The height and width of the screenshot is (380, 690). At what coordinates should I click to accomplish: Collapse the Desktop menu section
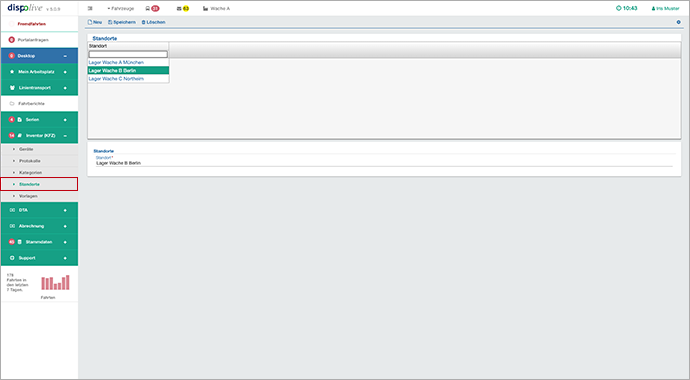pos(65,56)
